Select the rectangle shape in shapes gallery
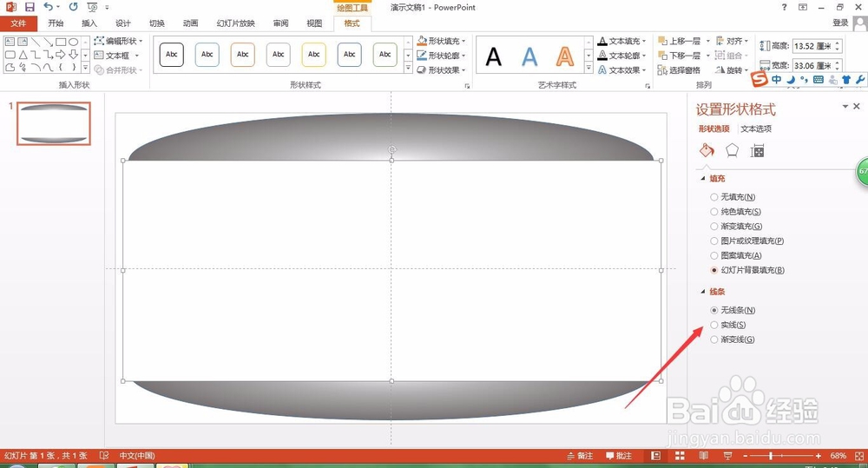This screenshot has height=468, width=868. (x=61, y=42)
